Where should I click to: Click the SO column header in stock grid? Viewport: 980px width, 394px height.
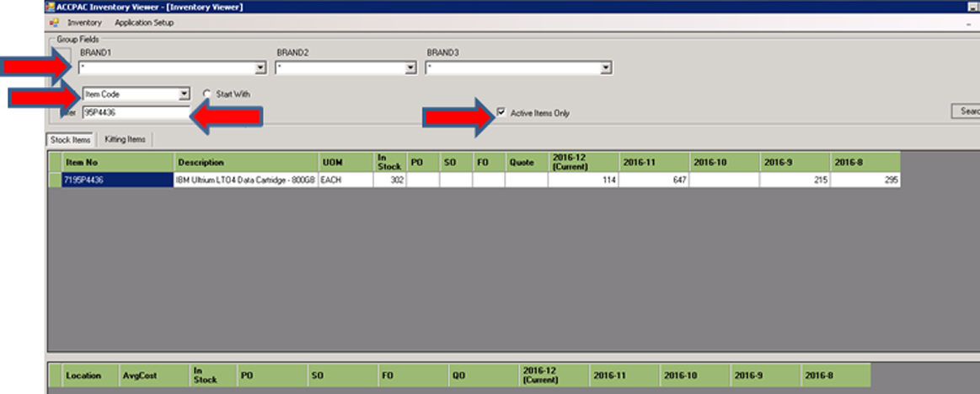(x=456, y=162)
